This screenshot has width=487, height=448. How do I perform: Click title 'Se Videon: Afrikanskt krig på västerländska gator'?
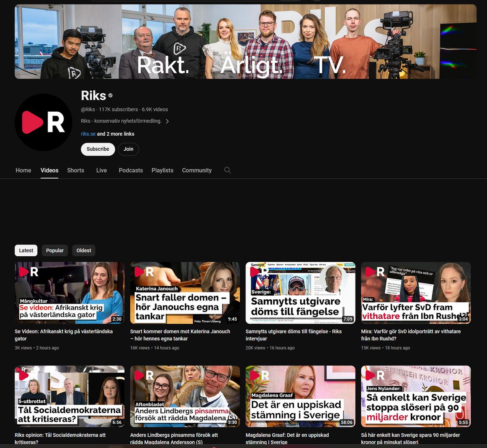click(64, 335)
